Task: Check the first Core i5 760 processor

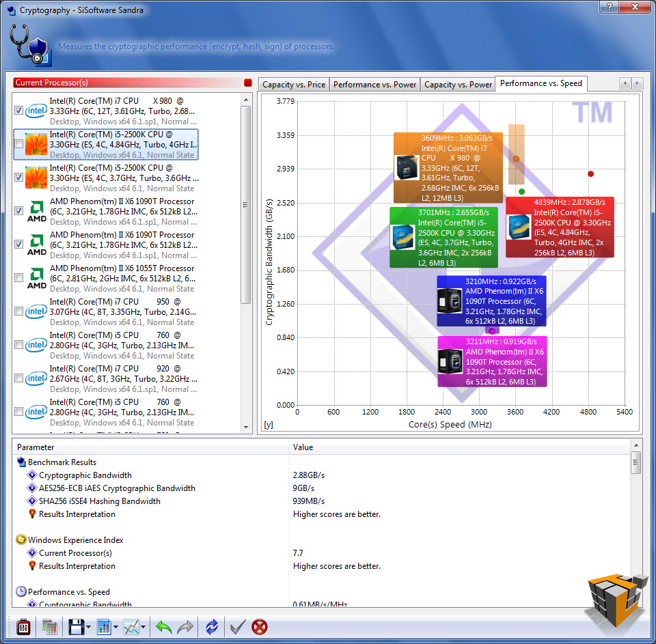Action: click(x=18, y=345)
